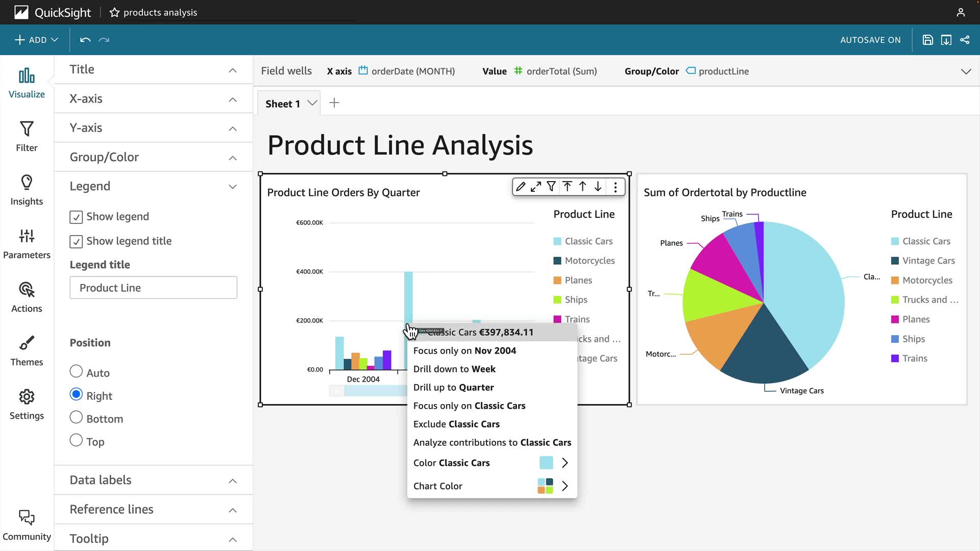Screen dimensions: 980x551
Task: Click the Legend title text field
Action: coord(153,288)
